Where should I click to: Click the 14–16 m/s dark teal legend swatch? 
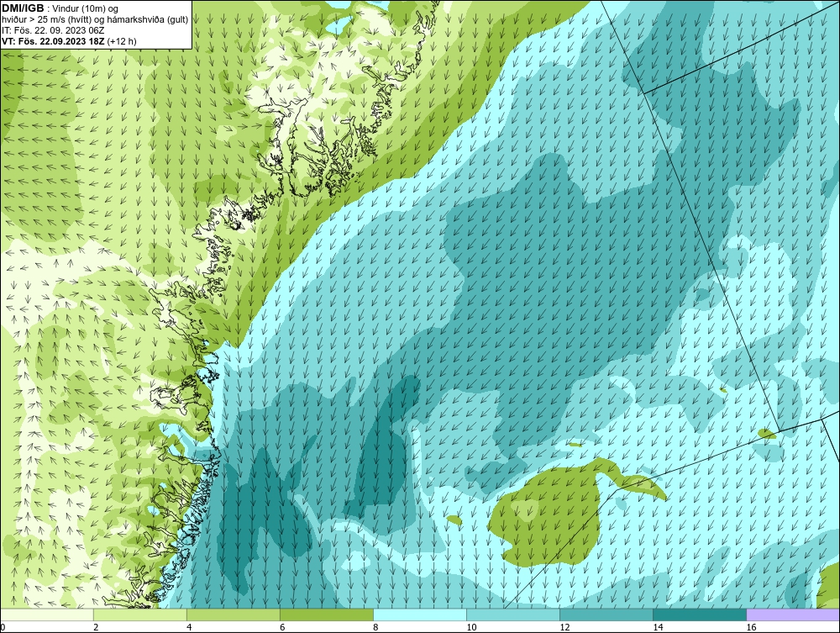700,615
